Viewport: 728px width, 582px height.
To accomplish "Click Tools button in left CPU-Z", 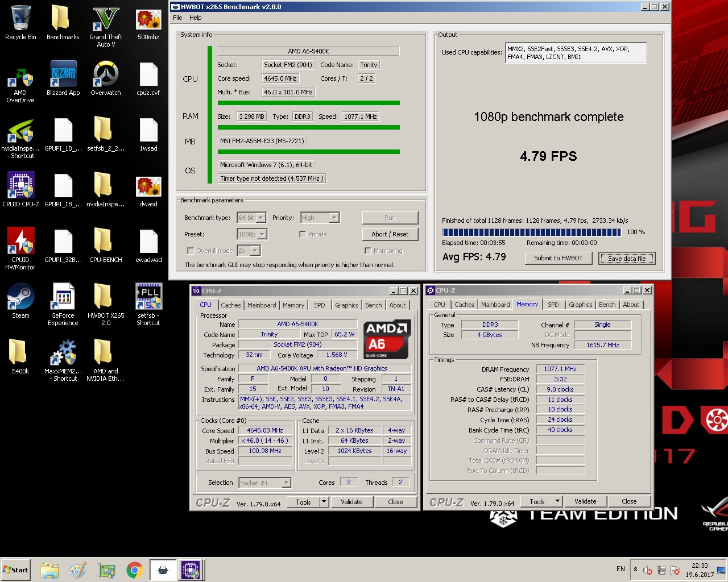I will click(304, 502).
